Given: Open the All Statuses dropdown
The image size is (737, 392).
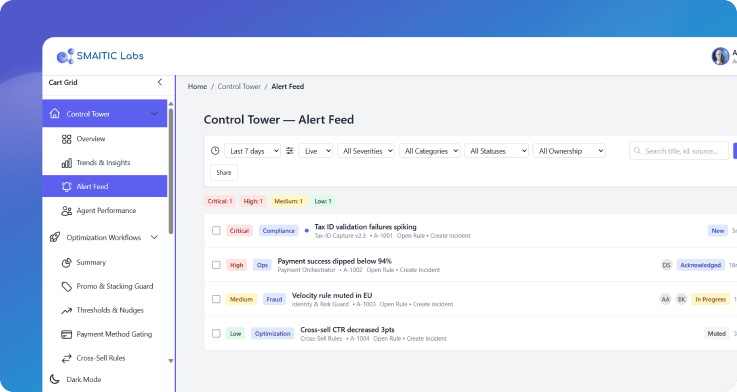Looking at the screenshot, I should 496,151.
